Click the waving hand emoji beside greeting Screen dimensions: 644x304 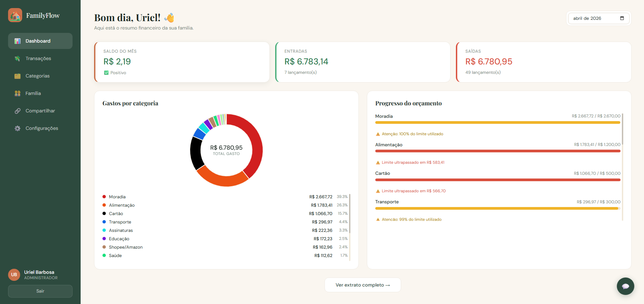tap(169, 17)
